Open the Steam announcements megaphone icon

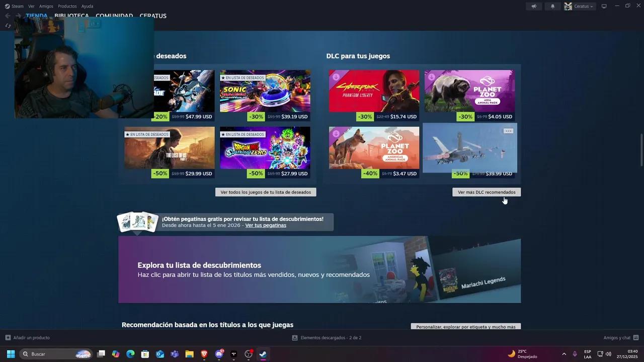(x=534, y=7)
